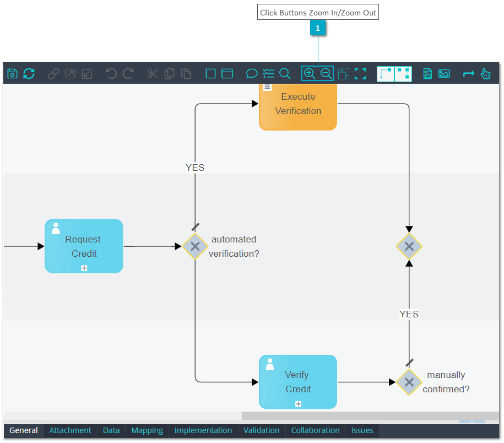Click the horizontal scrollbar thumb

[370, 415]
